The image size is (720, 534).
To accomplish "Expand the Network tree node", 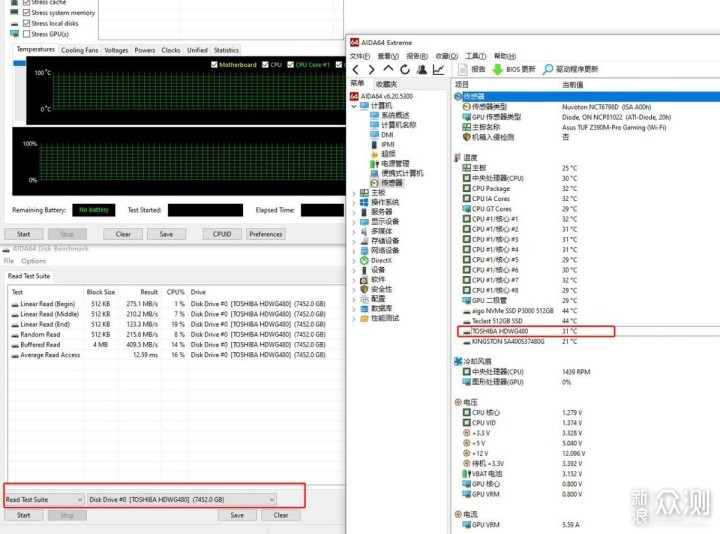I will 354,251.
